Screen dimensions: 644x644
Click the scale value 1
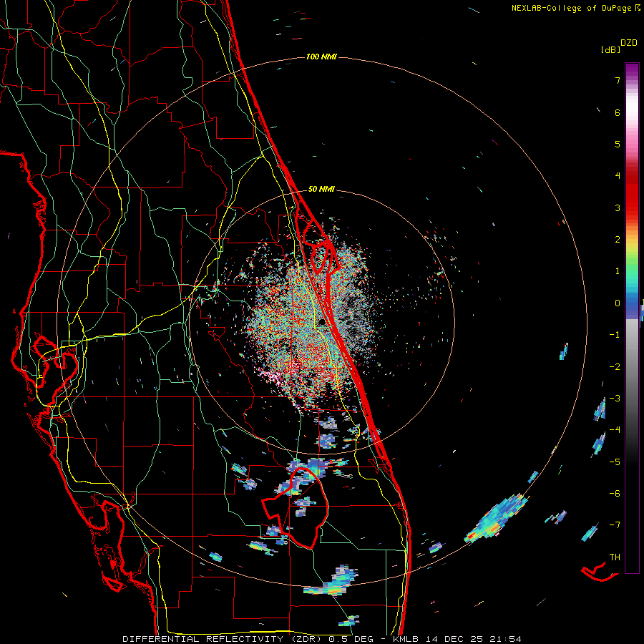click(x=618, y=271)
